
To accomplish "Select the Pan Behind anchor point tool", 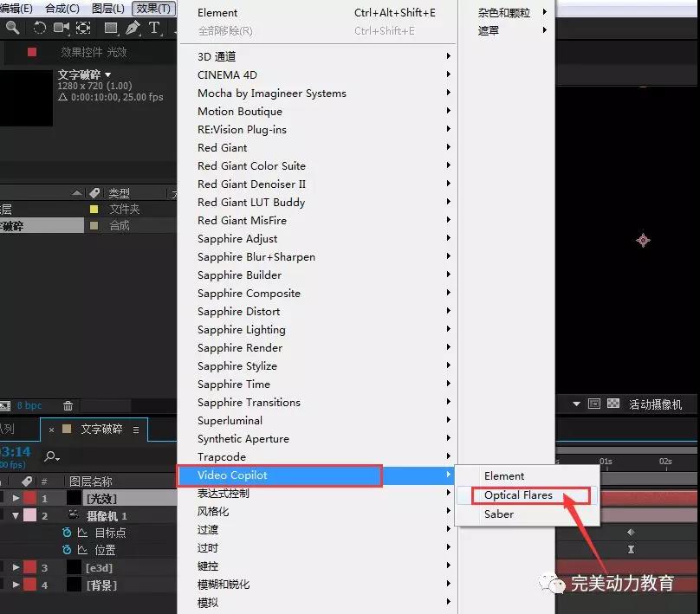I will click(x=83, y=28).
